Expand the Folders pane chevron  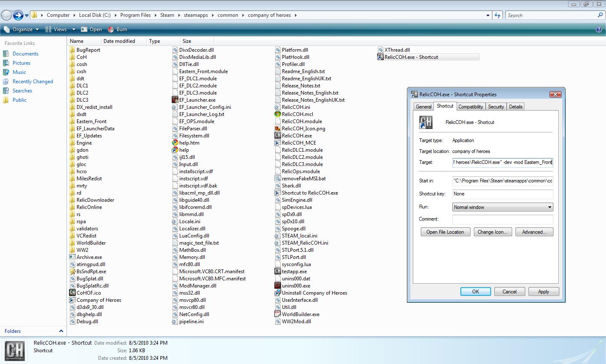pos(61,331)
